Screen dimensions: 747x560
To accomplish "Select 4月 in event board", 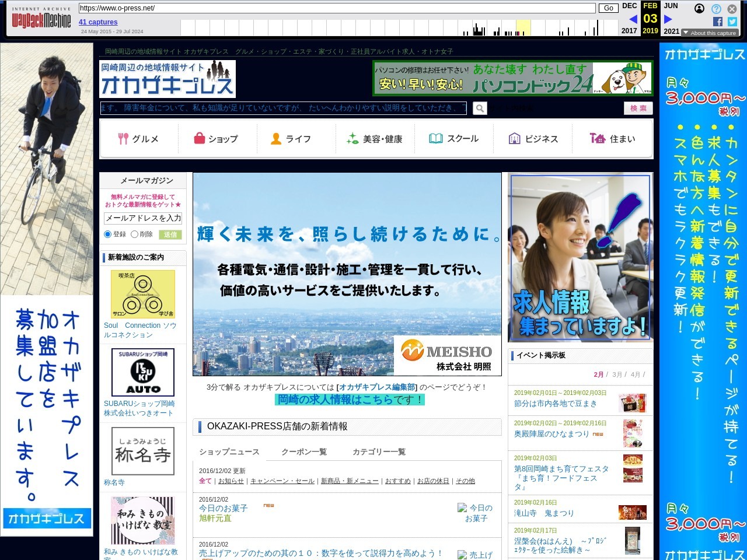I will [x=636, y=374].
